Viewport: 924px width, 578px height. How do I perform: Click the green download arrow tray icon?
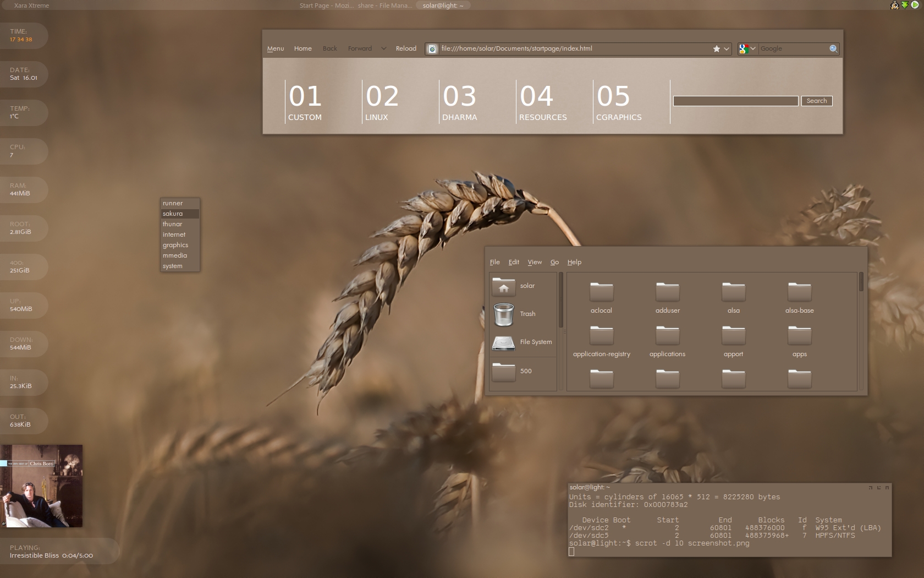point(905,5)
